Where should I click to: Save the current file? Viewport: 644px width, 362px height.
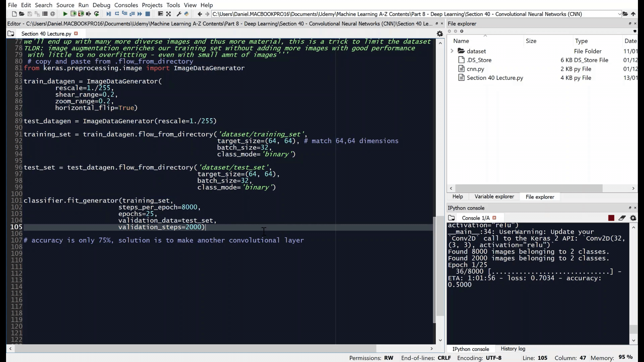click(30, 14)
